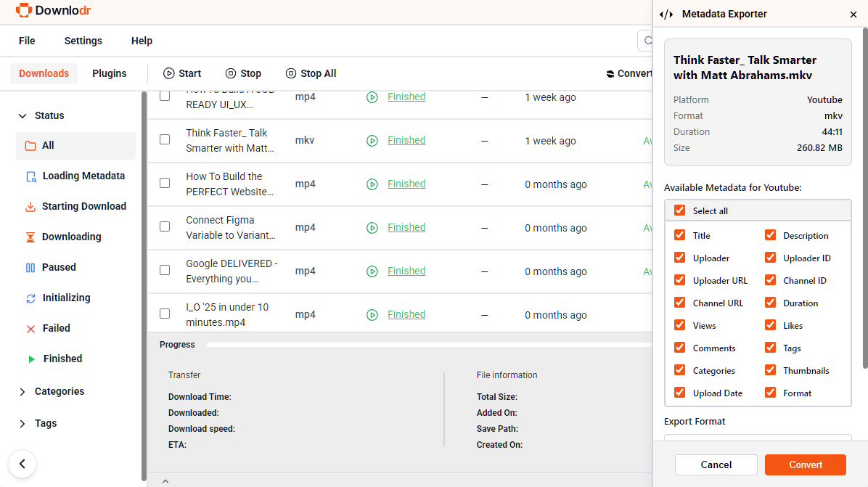Switch to the Plugins tab
Viewport: 868px width, 487px height.
pos(110,73)
